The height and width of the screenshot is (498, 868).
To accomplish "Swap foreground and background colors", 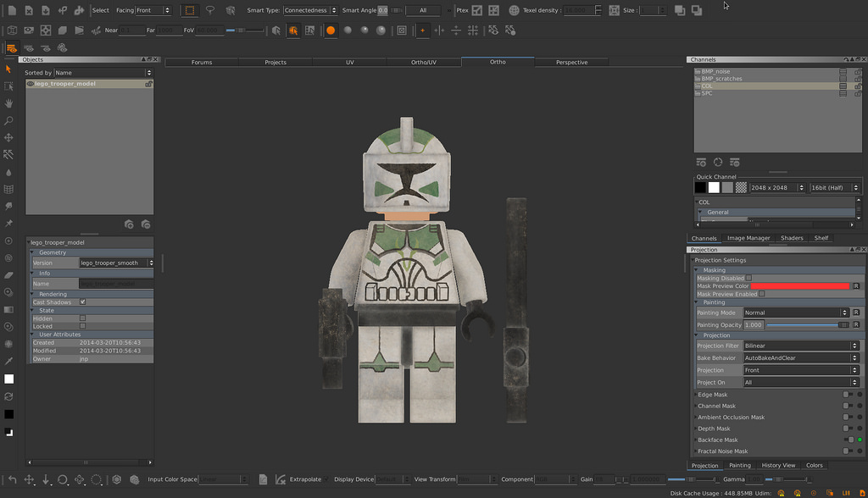I will tap(8, 396).
